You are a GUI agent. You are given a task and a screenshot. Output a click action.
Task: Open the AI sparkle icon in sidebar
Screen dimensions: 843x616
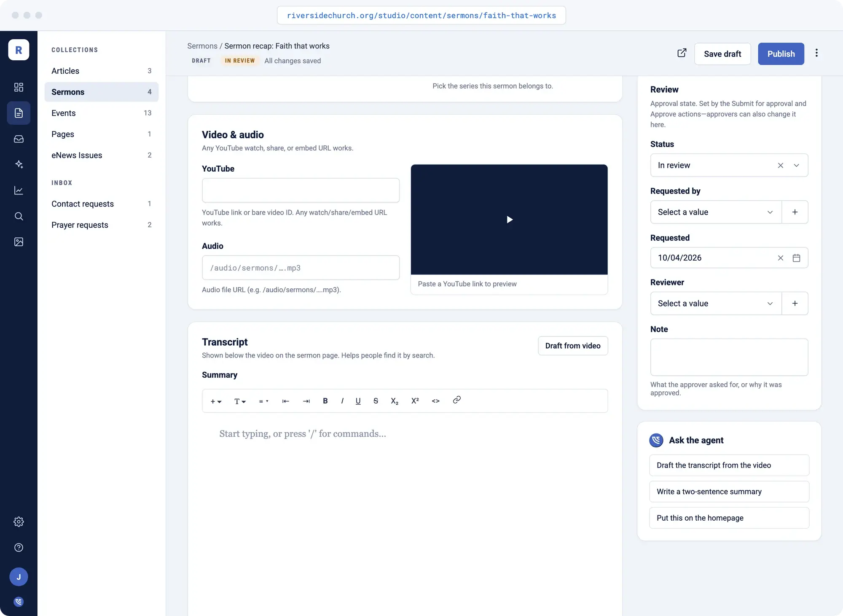[x=19, y=164]
